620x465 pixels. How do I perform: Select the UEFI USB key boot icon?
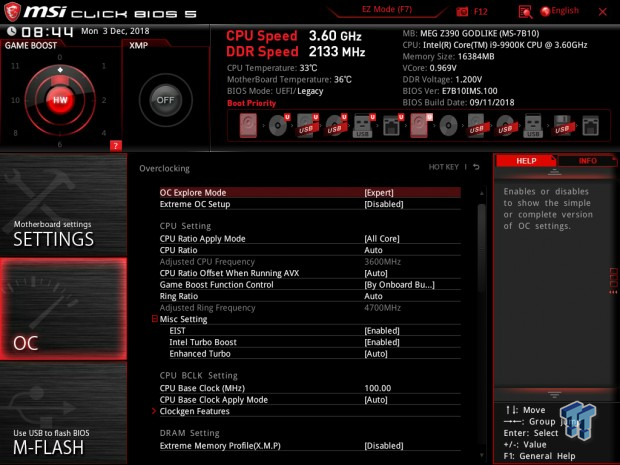click(x=363, y=126)
